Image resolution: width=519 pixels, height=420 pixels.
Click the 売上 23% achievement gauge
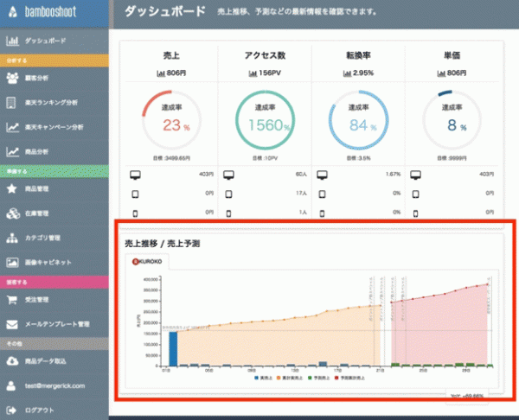pos(171,120)
